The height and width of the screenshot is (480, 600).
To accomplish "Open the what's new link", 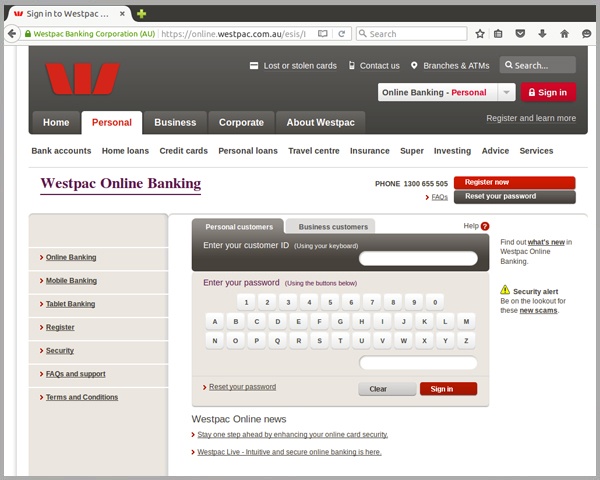I will pos(546,242).
